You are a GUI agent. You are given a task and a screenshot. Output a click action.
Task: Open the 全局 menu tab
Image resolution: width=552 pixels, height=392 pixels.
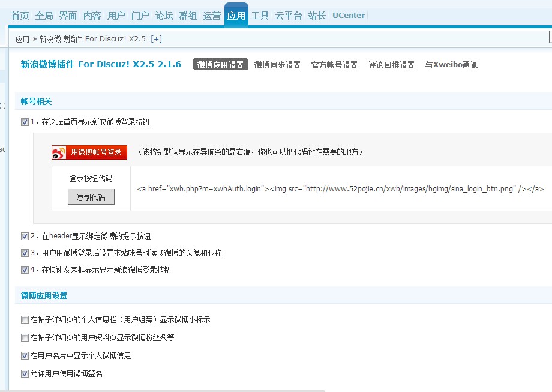pos(44,16)
